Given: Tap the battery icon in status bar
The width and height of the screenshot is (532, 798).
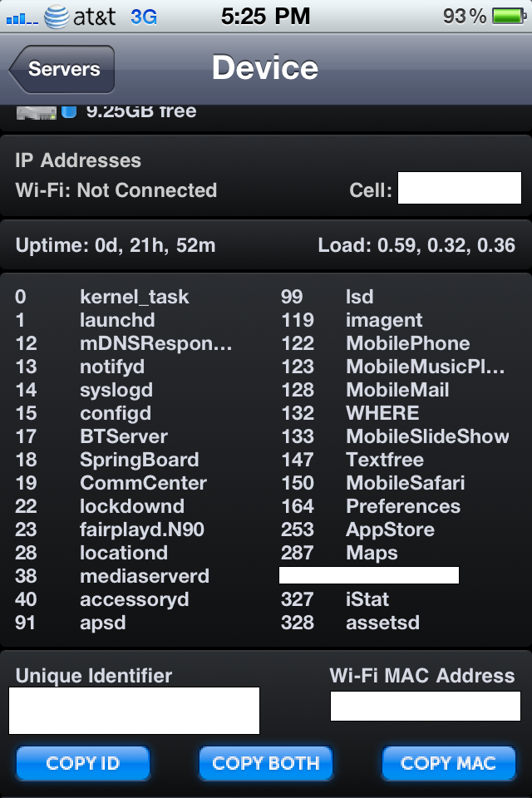Looking at the screenshot, I should (x=509, y=16).
